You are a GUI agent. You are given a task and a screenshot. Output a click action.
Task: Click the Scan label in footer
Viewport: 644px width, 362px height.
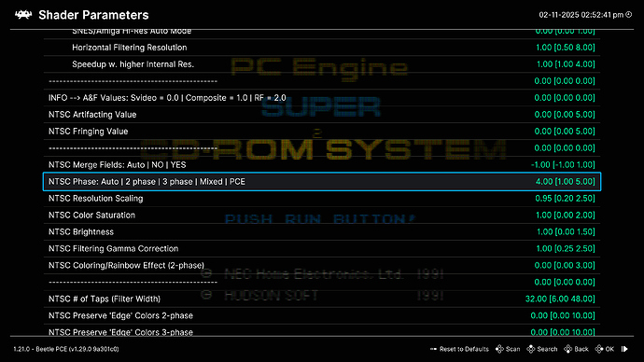click(x=513, y=349)
